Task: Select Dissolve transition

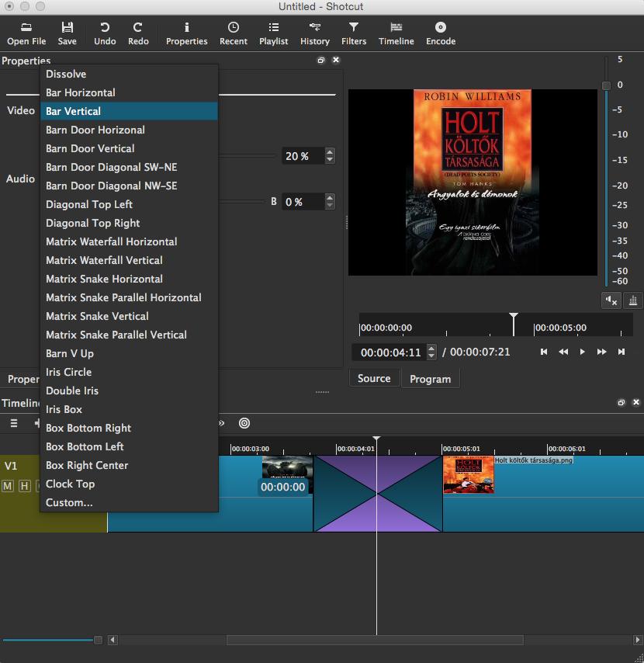Action: [x=130, y=74]
